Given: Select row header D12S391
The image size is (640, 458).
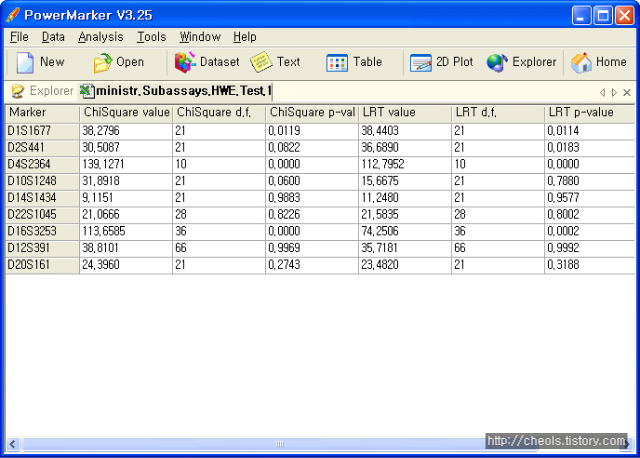Looking at the screenshot, I should tap(42, 248).
